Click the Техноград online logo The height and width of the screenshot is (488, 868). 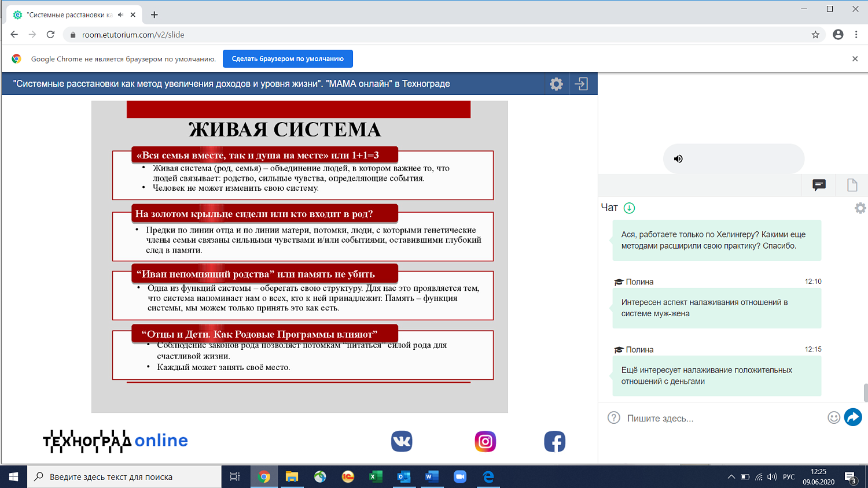point(116,441)
